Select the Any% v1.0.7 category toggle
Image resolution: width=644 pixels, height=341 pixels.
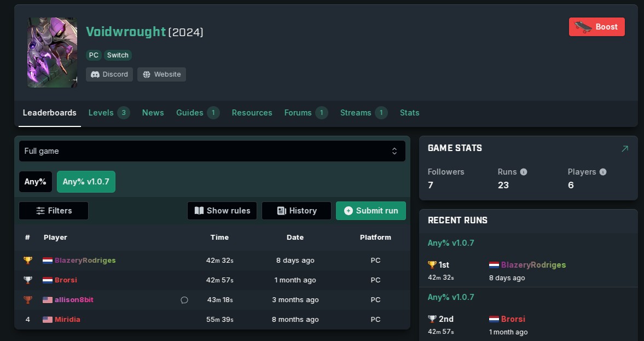(86, 182)
